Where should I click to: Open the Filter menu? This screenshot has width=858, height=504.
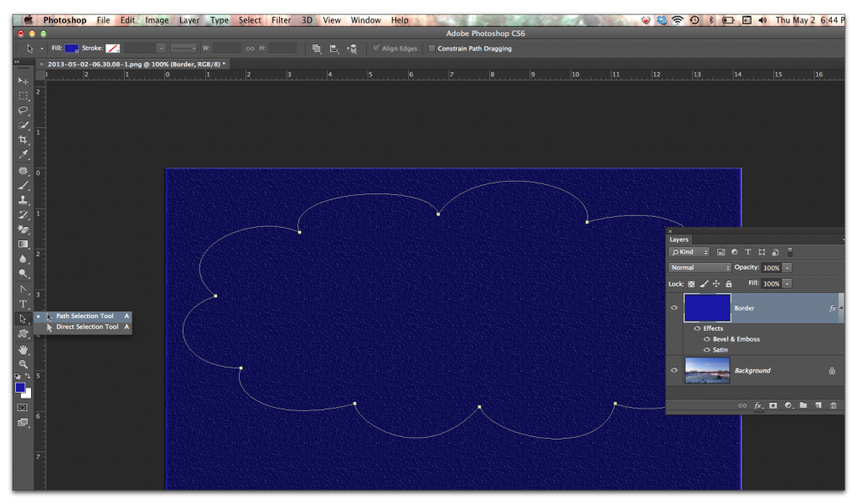(282, 20)
